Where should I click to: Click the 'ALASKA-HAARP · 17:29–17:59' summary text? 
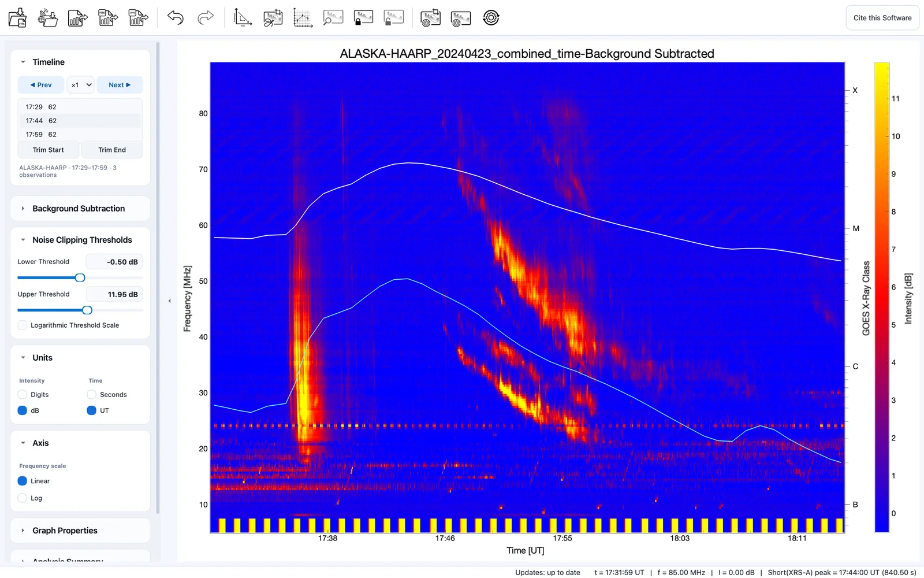click(x=68, y=171)
